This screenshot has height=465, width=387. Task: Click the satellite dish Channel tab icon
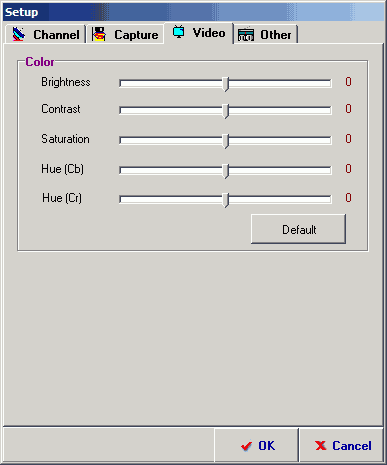coord(18,34)
